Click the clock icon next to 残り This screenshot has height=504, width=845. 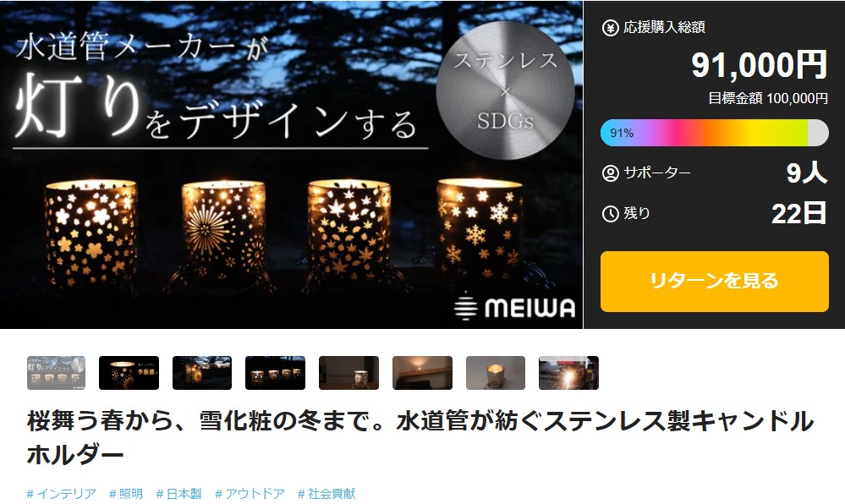tap(610, 214)
